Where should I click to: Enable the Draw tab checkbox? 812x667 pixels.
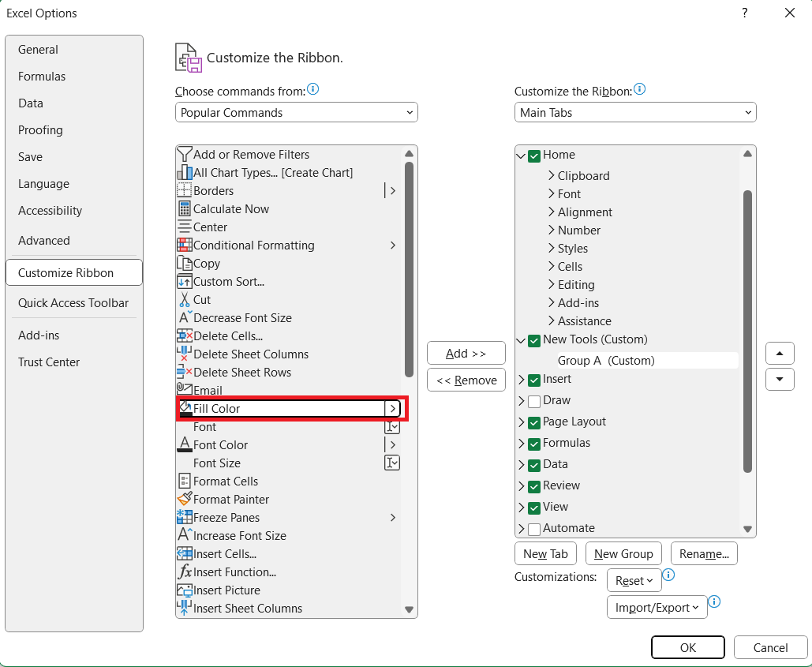click(x=534, y=401)
